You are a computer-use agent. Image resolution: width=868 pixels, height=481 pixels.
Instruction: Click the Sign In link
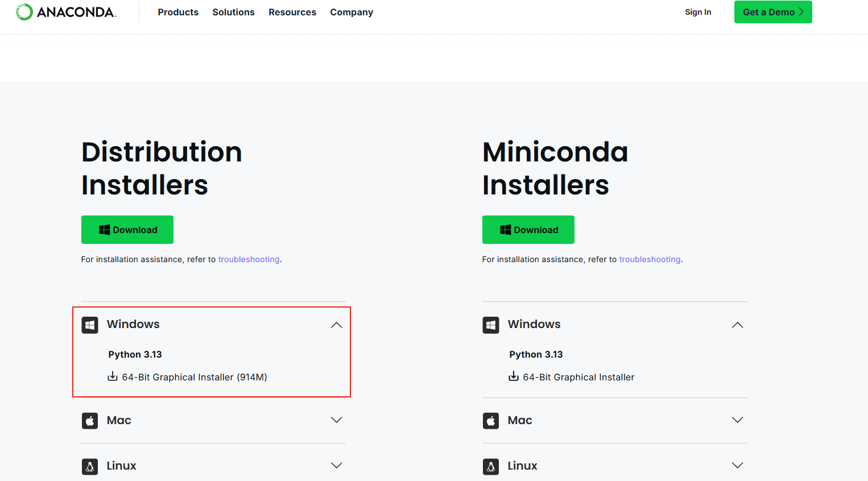click(x=698, y=12)
